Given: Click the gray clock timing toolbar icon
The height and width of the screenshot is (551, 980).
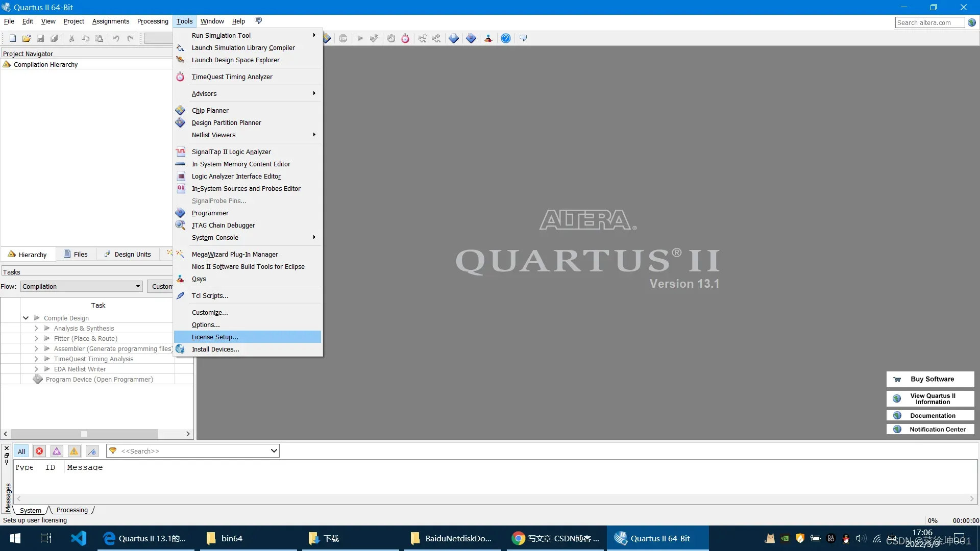Looking at the screenshot, I should pyautogui.click(x=391, y=38).
